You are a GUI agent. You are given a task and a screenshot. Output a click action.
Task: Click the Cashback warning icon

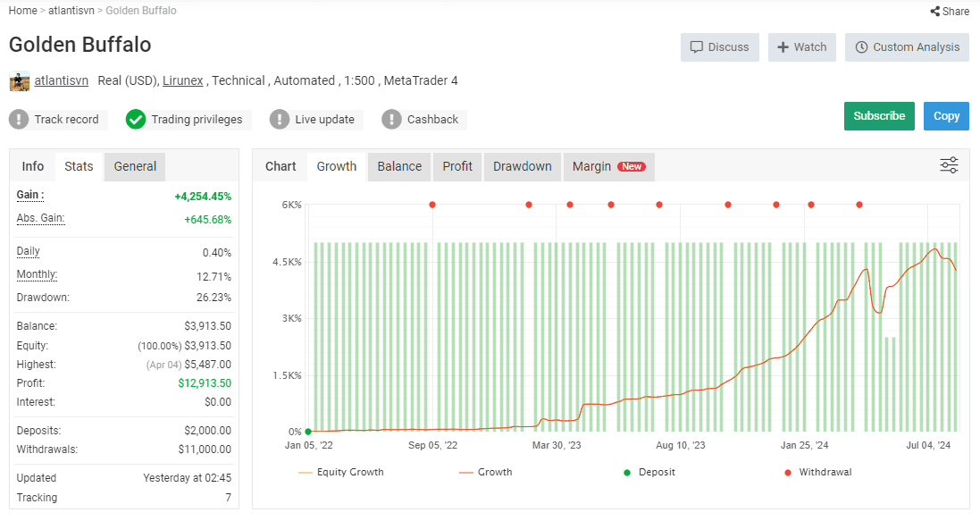[x=391, y=119]
